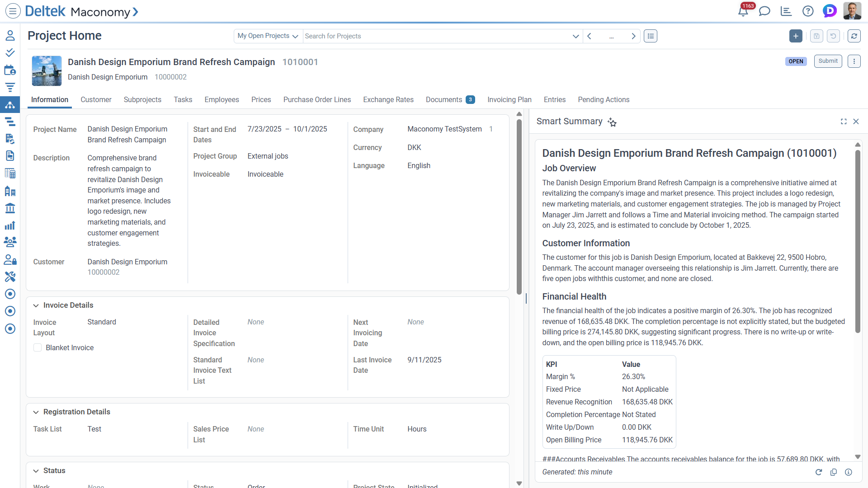The image size is (868, 488).
Task: Open the Dela assistant purple D icon
Action: coord(830,11)
